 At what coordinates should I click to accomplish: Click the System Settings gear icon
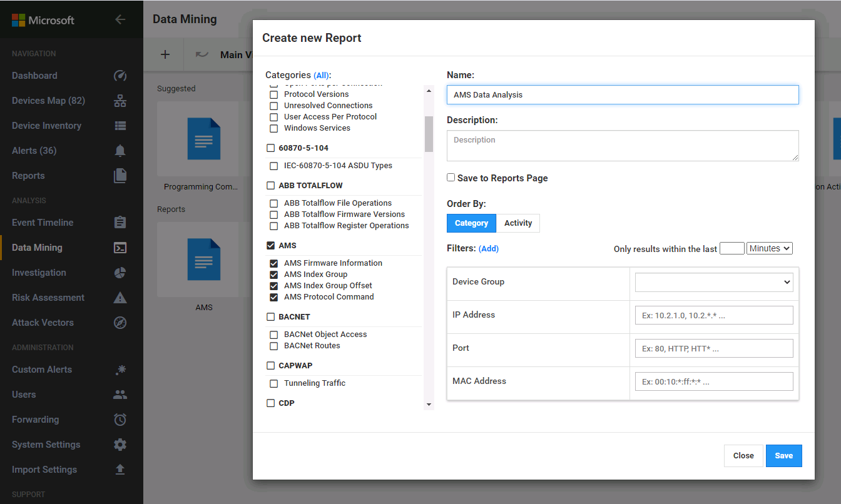120,445
